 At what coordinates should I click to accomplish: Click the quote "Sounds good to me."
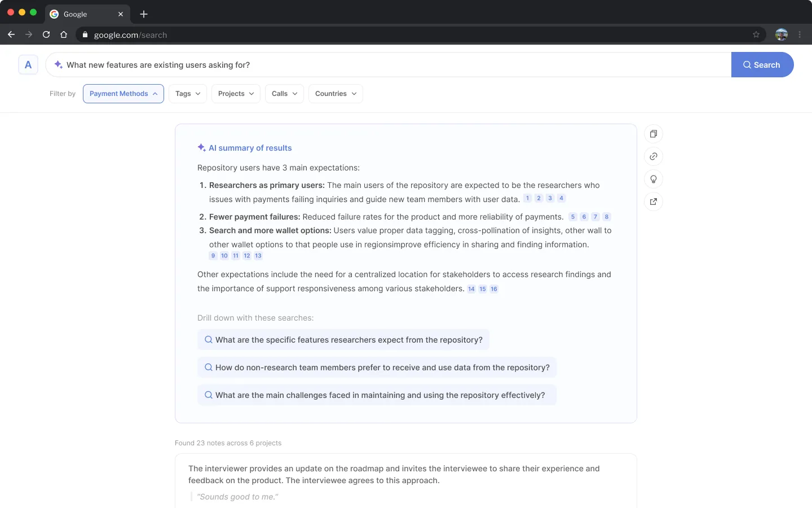pyautogui.click(x=237, y=497)
